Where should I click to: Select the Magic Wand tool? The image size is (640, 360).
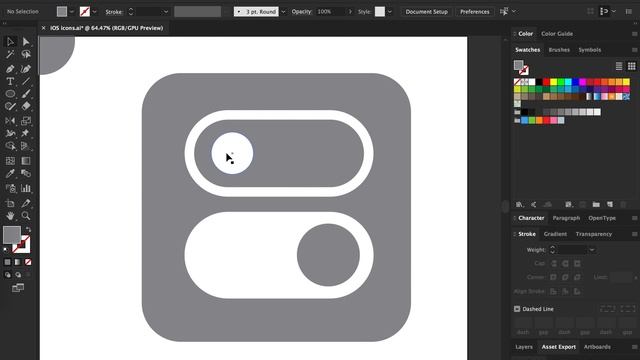pyautogui.click(x=10, y=54)
